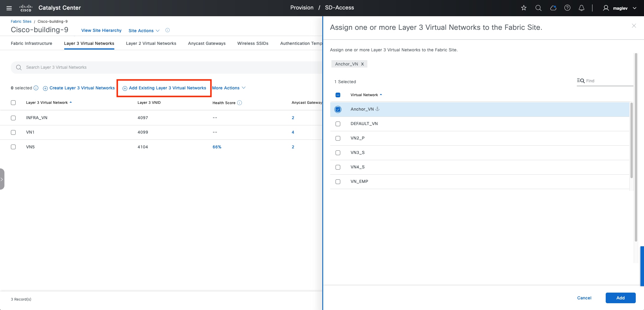
Task: Check the DEFAULT_VN checkbox
Action: tap(338, 124)
